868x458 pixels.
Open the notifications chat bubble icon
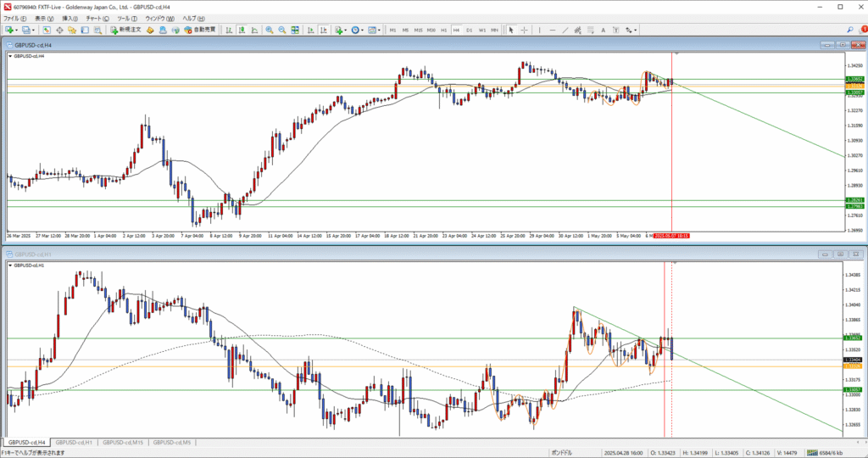tap(862, 30)
